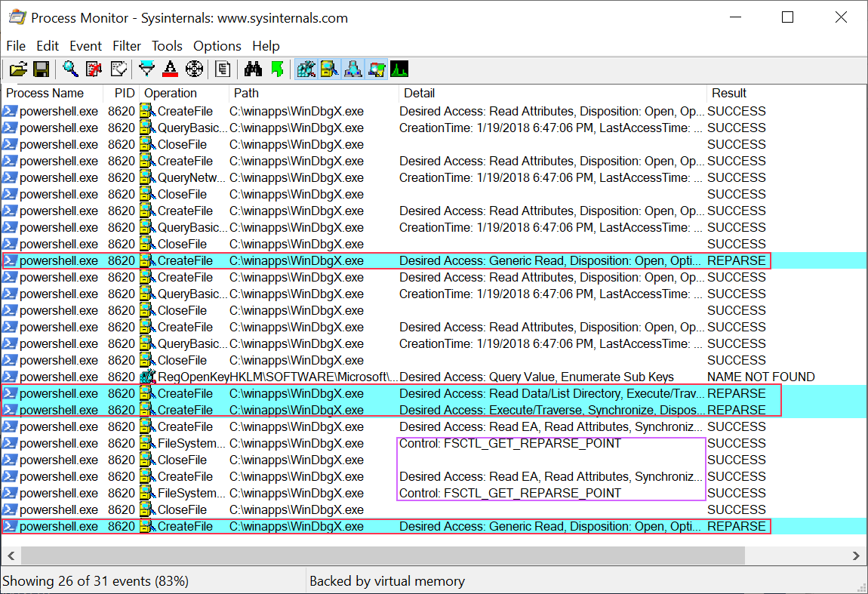Toggle Show File System Activity icon
868x594 pixels.
(329, 69)
